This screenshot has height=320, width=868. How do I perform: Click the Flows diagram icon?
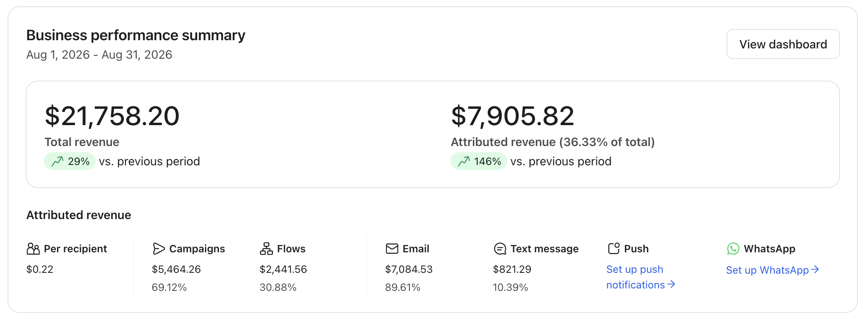(266, 249)
